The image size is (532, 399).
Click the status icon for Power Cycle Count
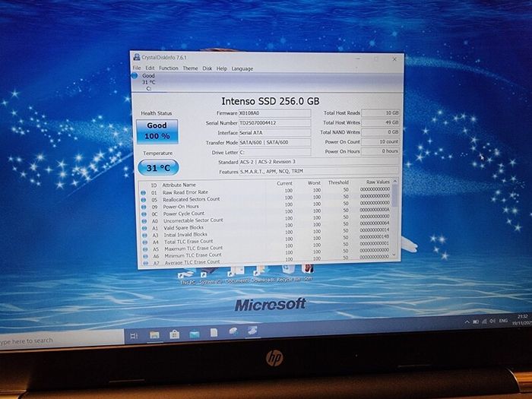[144, 214]
